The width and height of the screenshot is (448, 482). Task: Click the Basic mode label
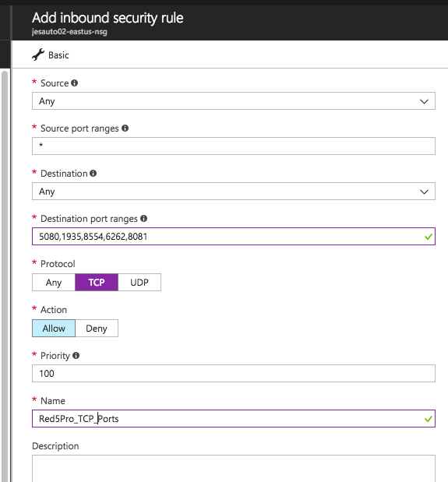click(x=58, y=55)
